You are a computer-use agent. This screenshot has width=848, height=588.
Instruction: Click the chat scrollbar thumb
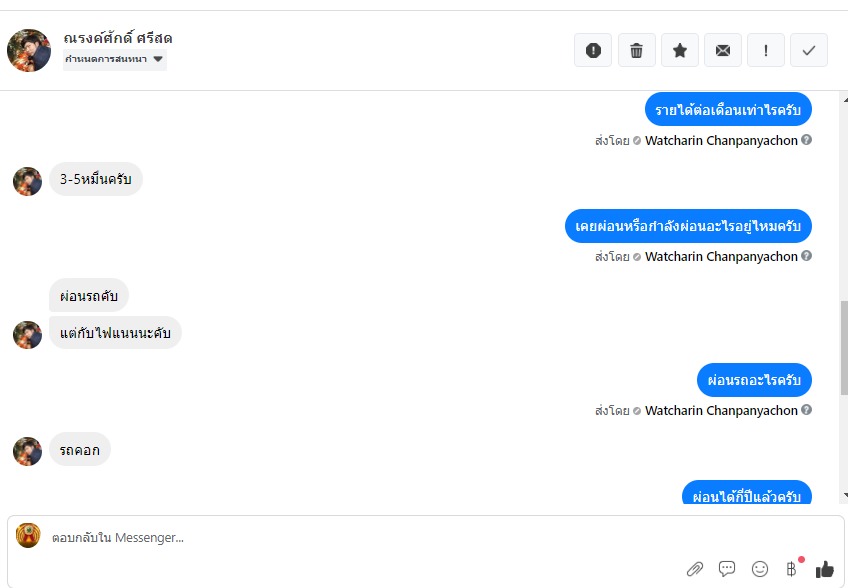(x=844, y=348)
